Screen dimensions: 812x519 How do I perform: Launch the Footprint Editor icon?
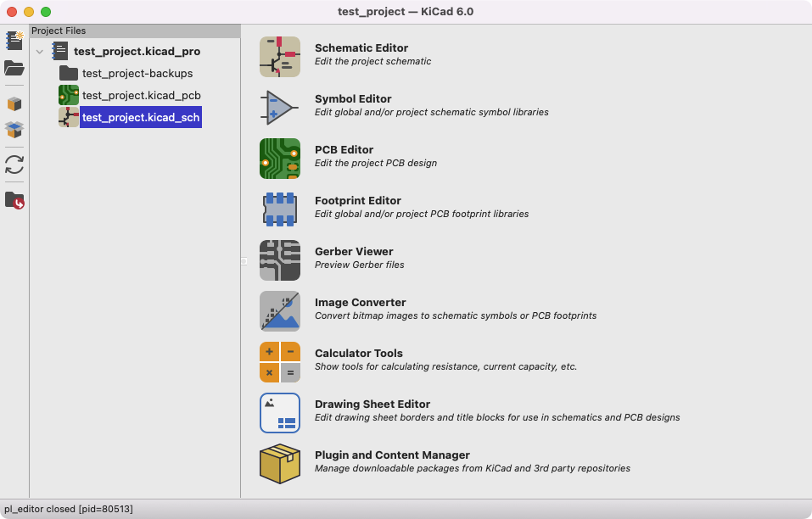pos(280,209)
